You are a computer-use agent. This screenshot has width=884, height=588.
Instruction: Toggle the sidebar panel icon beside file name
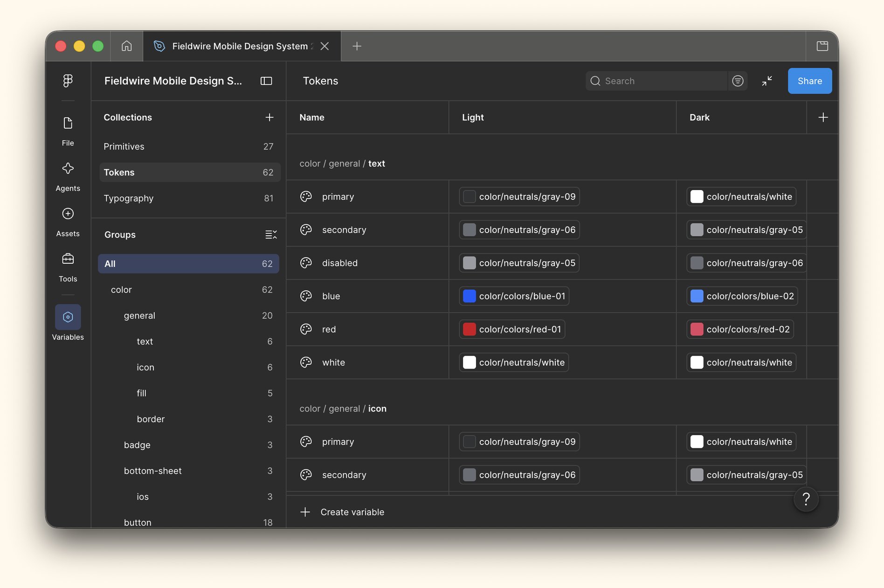266,81
